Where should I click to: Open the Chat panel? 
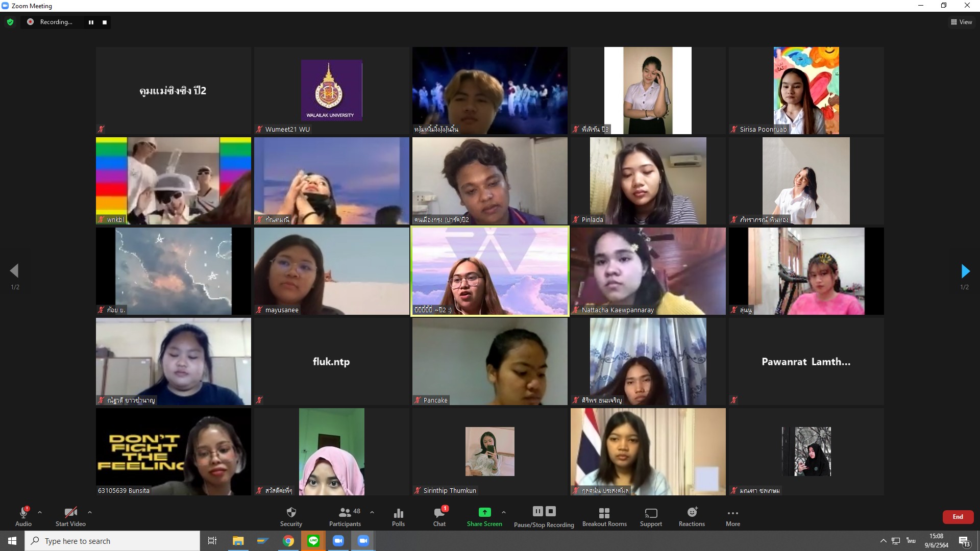[439, 516]
